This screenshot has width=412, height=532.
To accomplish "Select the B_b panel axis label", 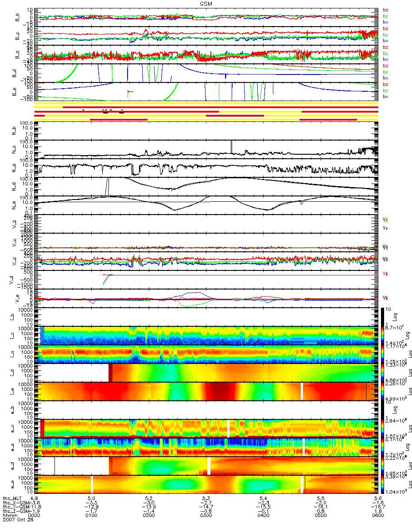I will click(x=17, y=17).
